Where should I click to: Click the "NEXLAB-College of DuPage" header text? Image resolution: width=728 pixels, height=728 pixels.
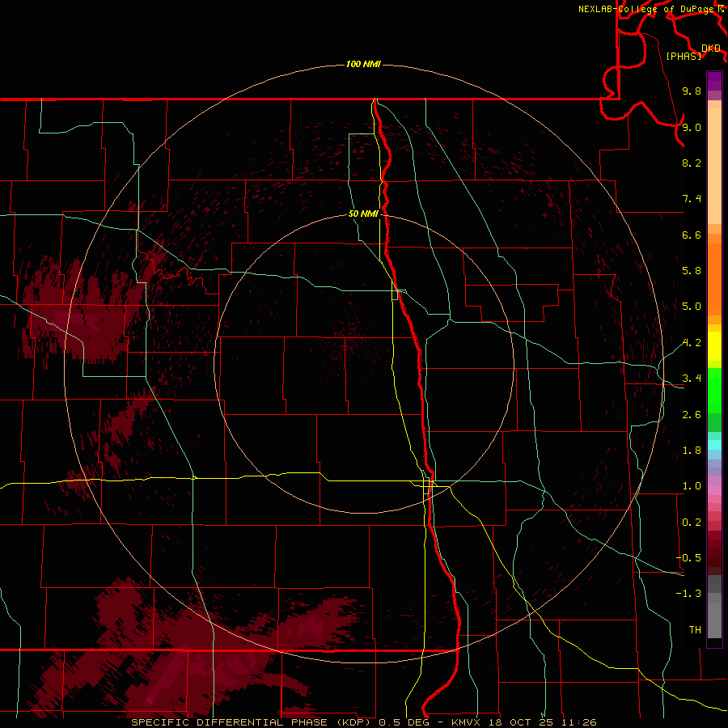click(647, 9)
